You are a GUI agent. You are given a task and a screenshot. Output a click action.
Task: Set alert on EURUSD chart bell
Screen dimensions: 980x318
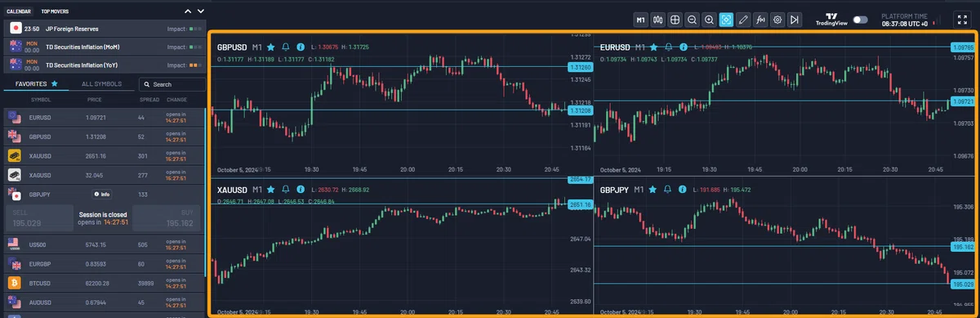668,47
